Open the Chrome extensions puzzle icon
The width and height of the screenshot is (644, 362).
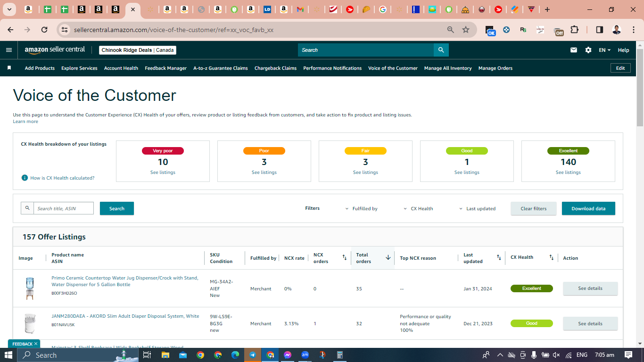[574, 30]
